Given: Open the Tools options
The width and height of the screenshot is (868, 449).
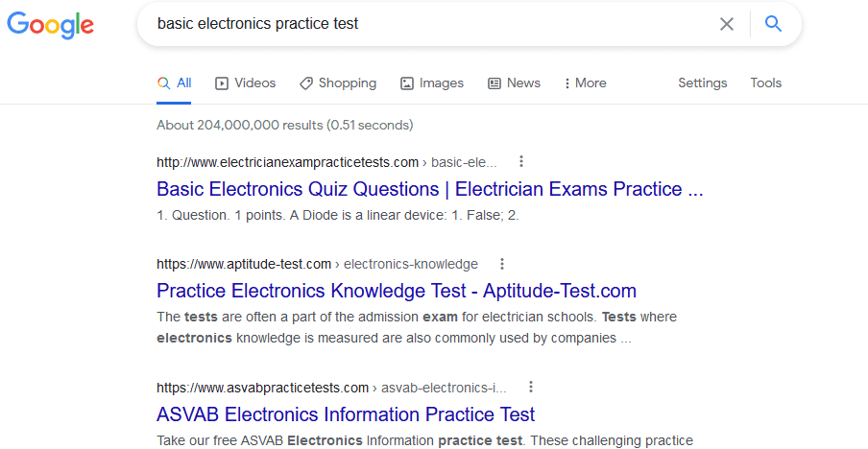Looking at the screenshot, I should pos(765,83).
